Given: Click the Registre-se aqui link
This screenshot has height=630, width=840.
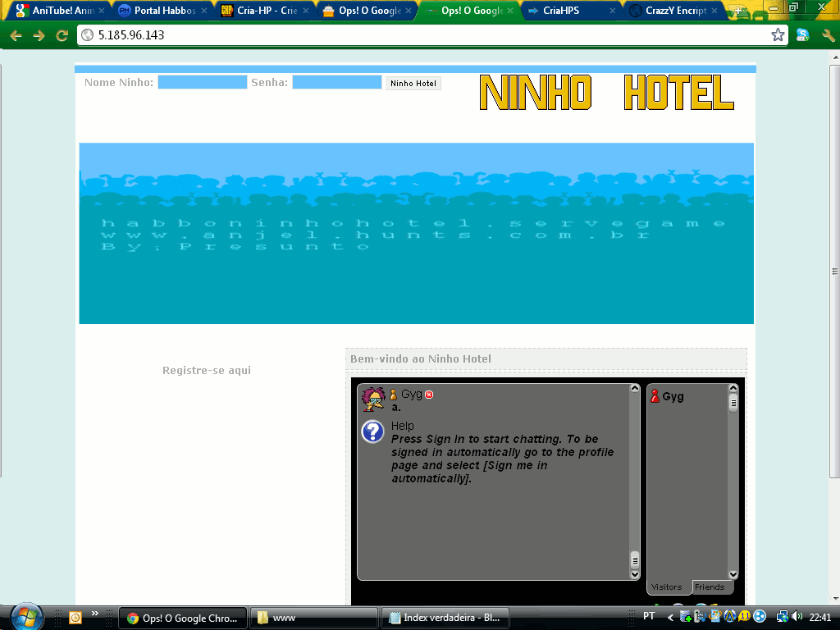Looking at the screenshot, I should point(207,371).
